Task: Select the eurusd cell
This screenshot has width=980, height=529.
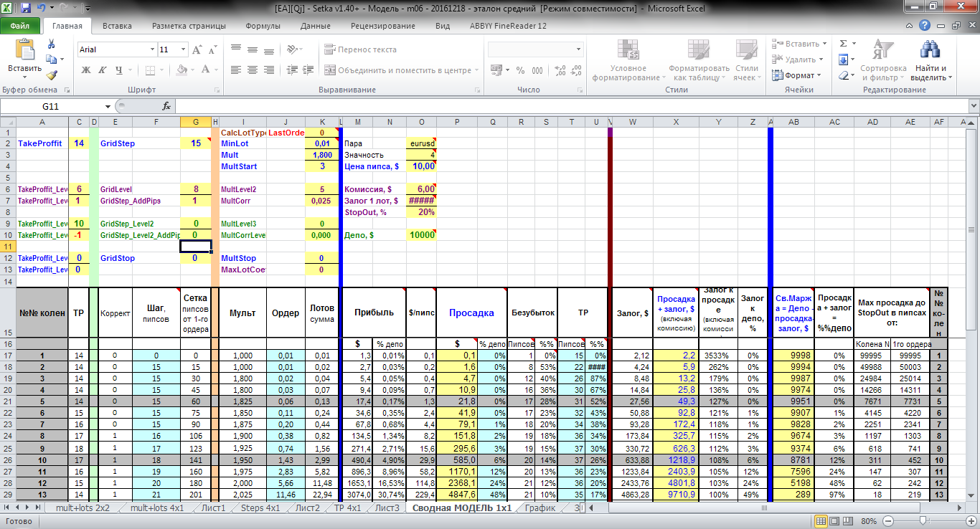Action: [x=421, y=143]
